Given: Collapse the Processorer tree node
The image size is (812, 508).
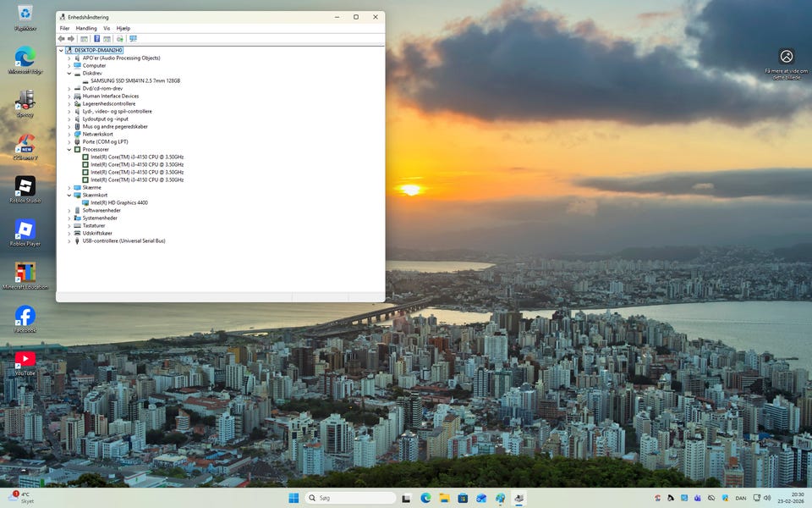Looking at the screenshot, I should pyautogui.click(x=69, y=150).
